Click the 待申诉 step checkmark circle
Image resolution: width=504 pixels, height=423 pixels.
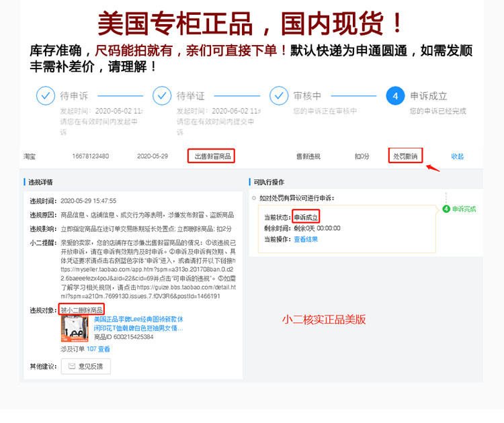pos(46,96)
